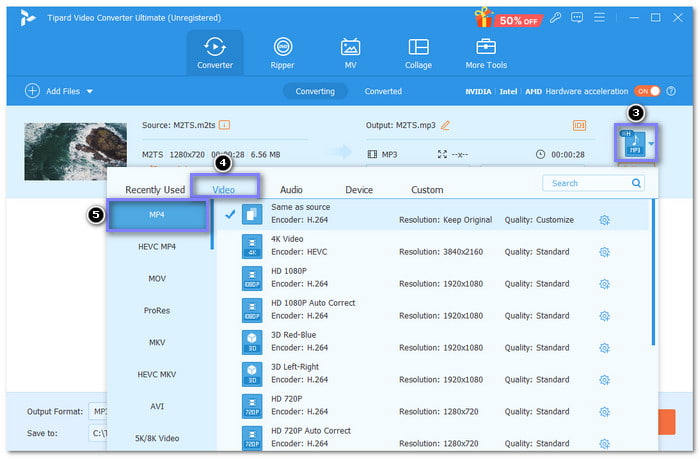Open the feedback chat icon

[577, 18]
